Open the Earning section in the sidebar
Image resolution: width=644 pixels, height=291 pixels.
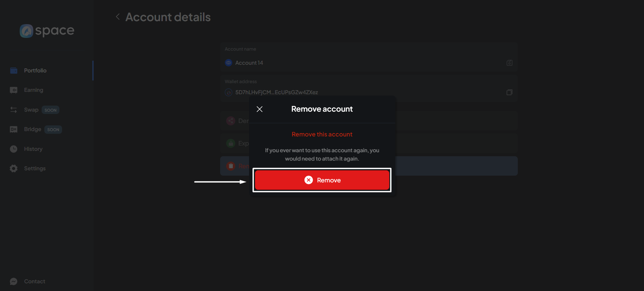pos(34,90)
